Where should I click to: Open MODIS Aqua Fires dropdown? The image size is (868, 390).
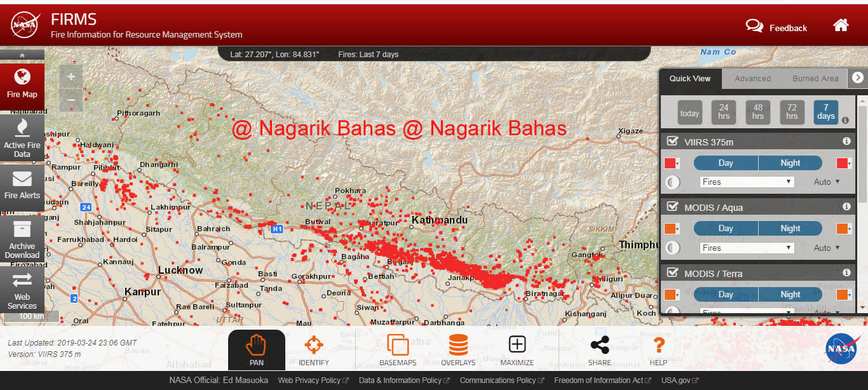tap(747, 248)
